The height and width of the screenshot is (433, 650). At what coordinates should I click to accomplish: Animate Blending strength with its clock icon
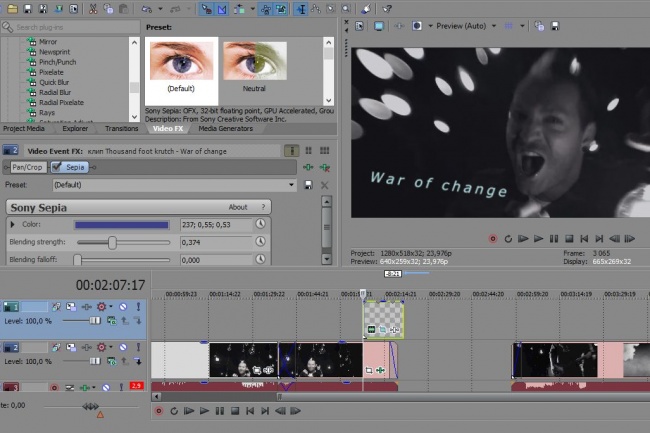coord(260,241)
